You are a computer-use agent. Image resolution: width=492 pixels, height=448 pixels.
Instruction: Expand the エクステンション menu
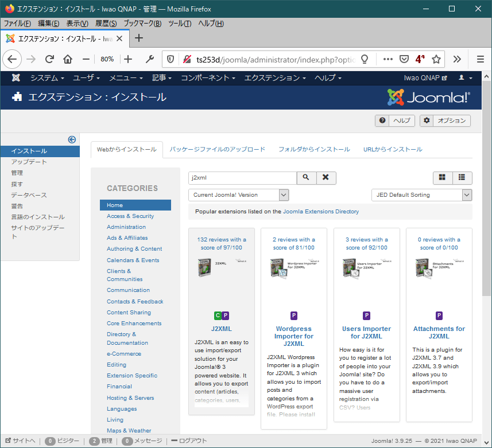(275, 78)
